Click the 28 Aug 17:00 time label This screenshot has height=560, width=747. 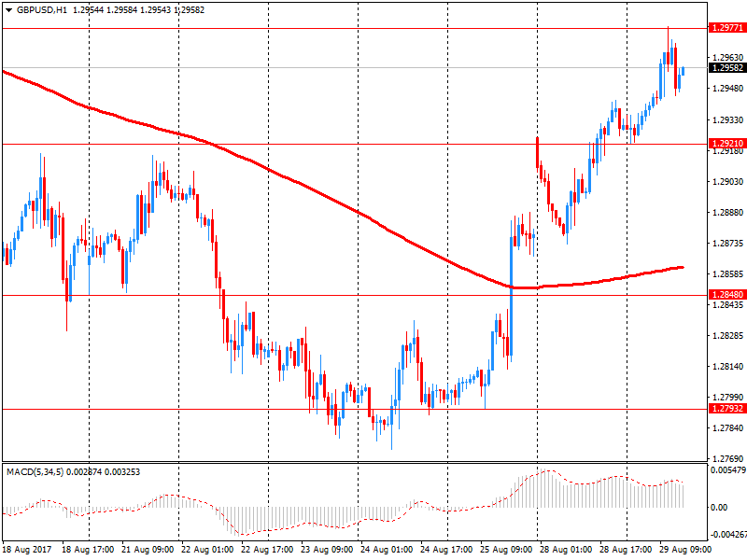point(626,550)
